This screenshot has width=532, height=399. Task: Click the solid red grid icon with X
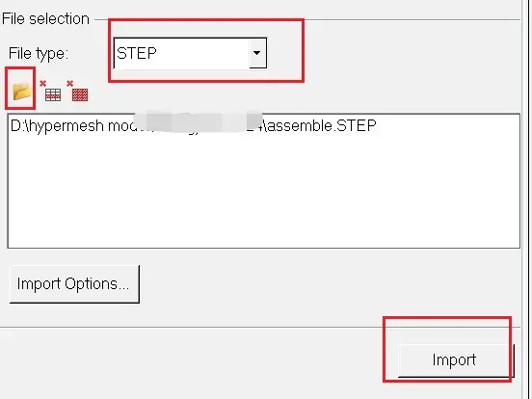pos(77,91)
